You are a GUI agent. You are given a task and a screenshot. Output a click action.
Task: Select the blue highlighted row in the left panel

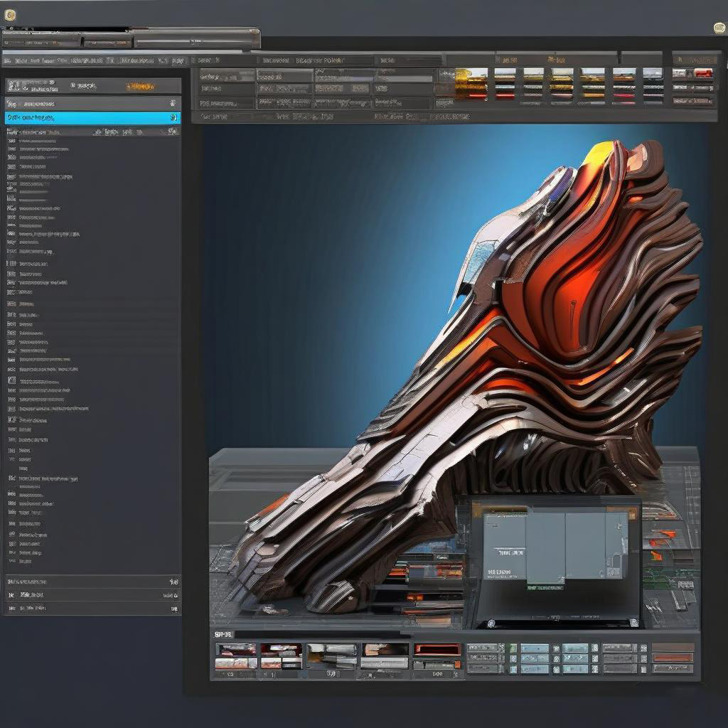92,118
